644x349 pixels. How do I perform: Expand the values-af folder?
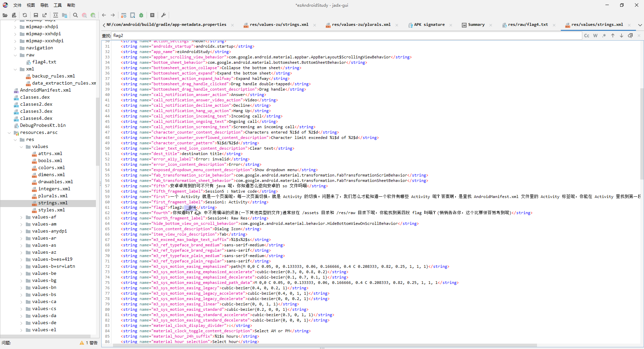[x=21, y=217]
